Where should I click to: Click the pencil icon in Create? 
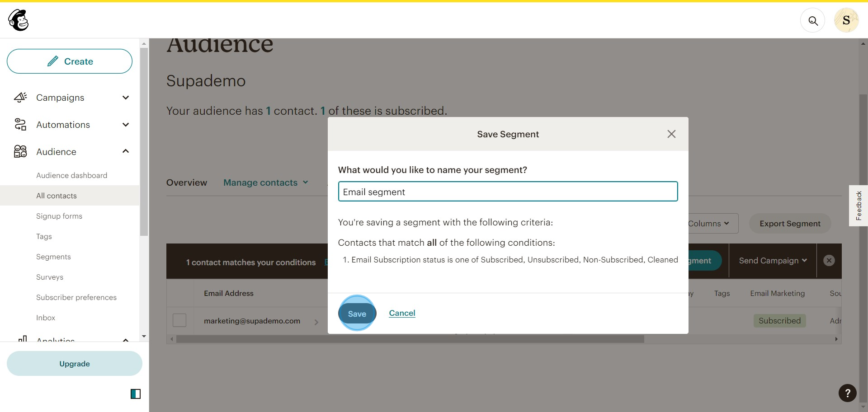pyautogui.click(x=53, y=61)
